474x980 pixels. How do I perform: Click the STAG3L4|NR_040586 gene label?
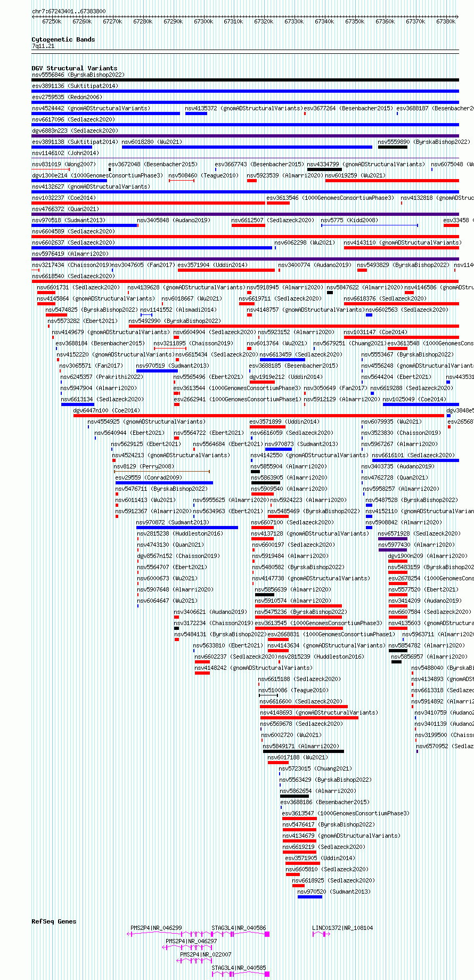[239, 928]
